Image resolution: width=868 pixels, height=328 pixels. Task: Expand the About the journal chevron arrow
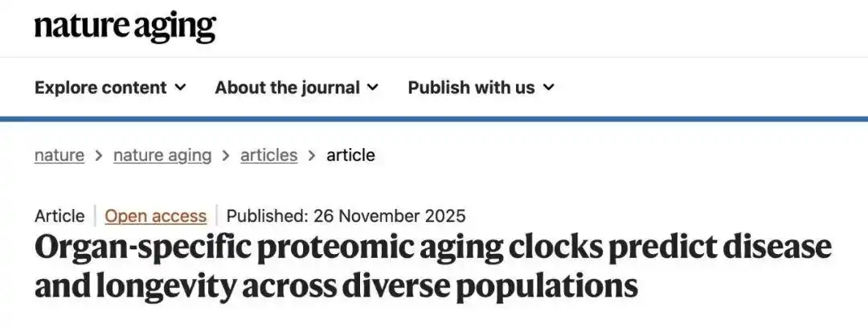click(x=374, y=88)
